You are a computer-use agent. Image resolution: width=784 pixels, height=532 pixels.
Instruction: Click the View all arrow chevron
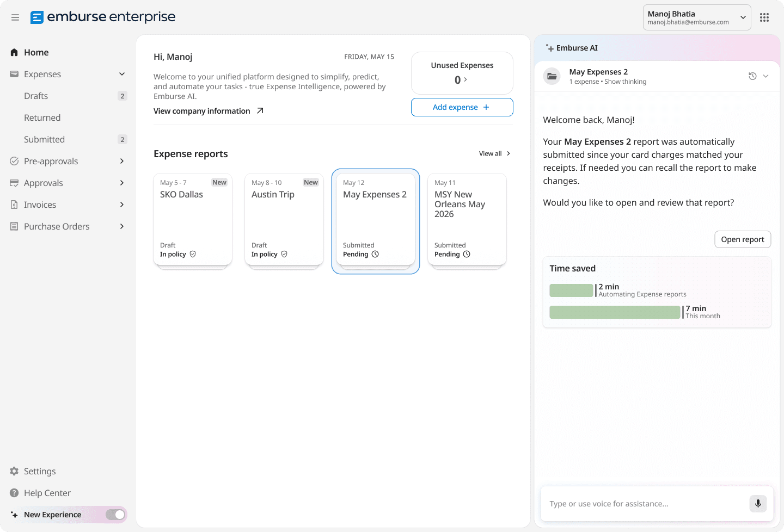509,153
